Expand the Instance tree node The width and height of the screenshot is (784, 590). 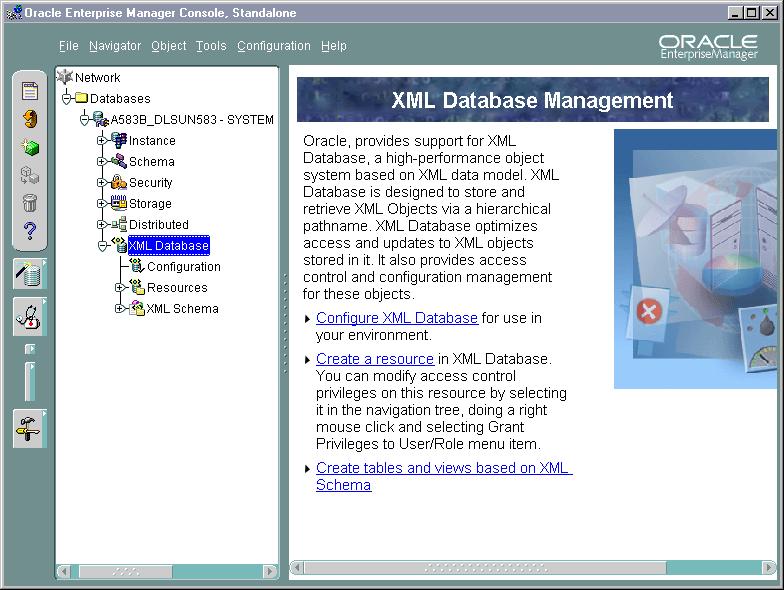(x=102, y=140)
